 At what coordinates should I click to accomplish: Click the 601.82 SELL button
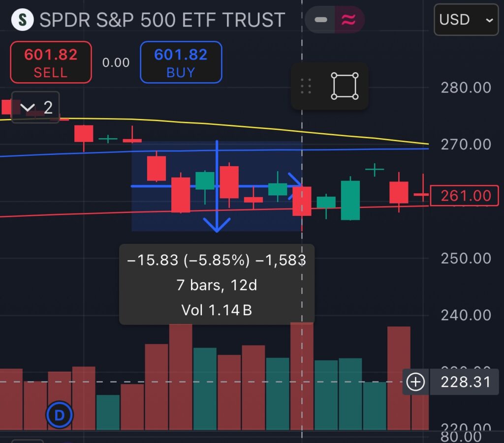(x=51, y=62)
